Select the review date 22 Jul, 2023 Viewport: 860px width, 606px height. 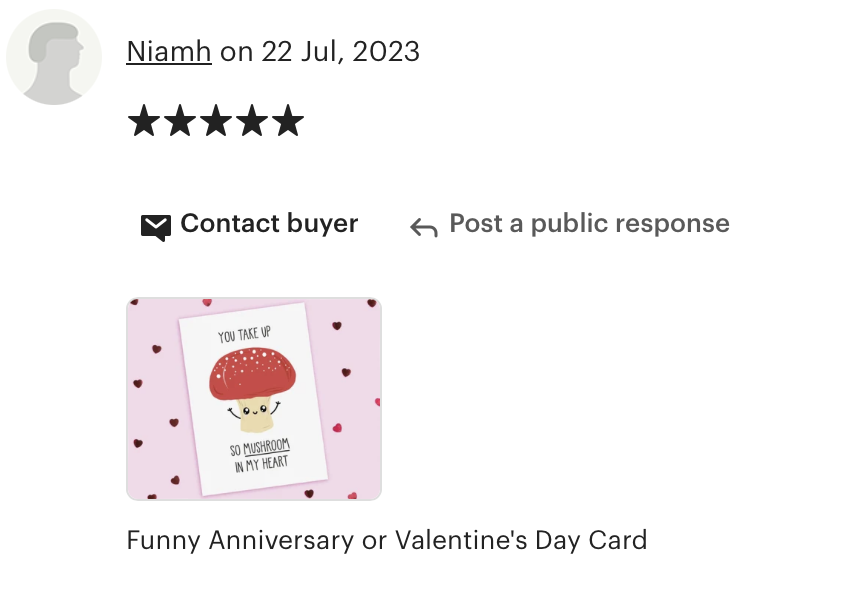pyautogui.click(x=341, y=52)
